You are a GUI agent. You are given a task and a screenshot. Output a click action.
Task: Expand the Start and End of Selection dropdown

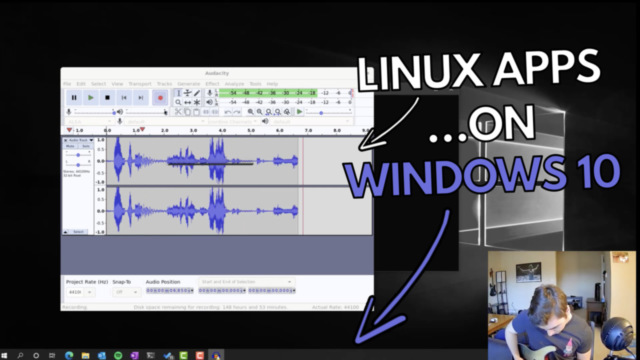pos(247,282)
